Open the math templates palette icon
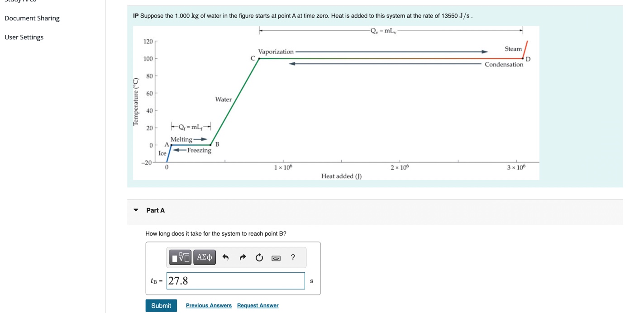Viewport: 644px width, 313px height. (179, 257)
